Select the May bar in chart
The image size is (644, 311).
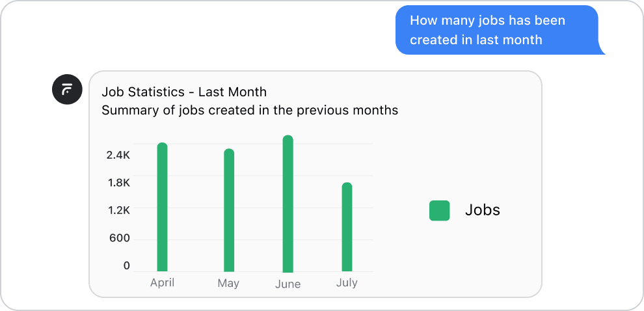pyautogui.click(x=229, y=210)
